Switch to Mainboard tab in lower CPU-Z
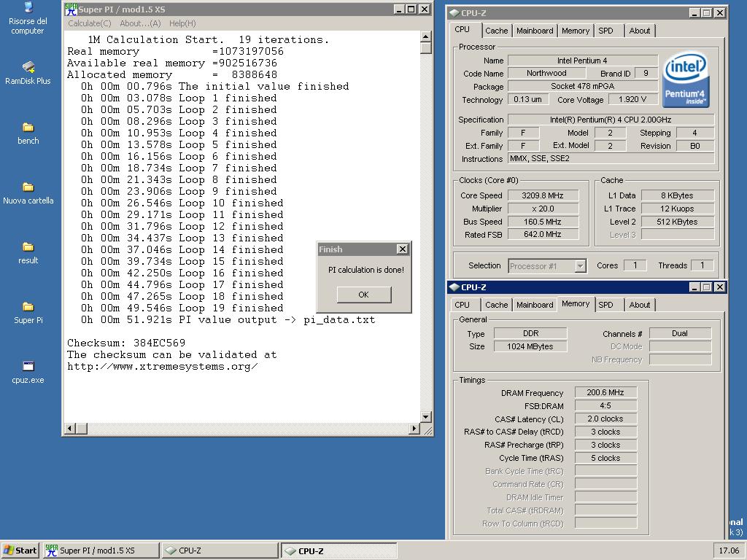The width and height of the screenshot is (747, 560). [535, 305]
